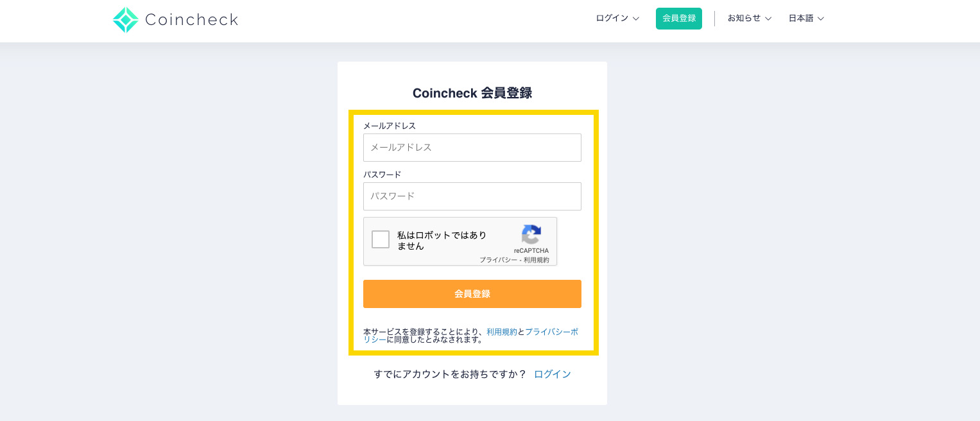This screenshot has height=421, width=980.
Task: Click the reCAPTCHA logo icon
Action: [531, 234]
